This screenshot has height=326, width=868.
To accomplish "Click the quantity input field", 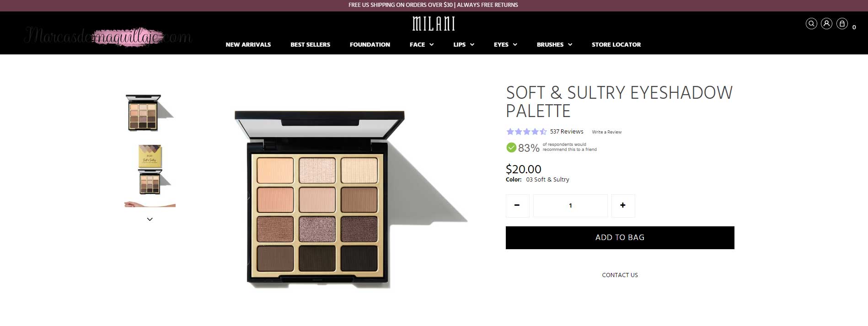I will pos(570,205).
